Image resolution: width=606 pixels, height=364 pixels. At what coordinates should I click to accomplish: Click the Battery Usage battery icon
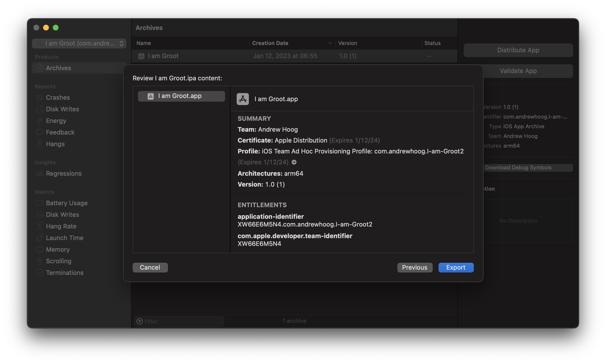39,203
